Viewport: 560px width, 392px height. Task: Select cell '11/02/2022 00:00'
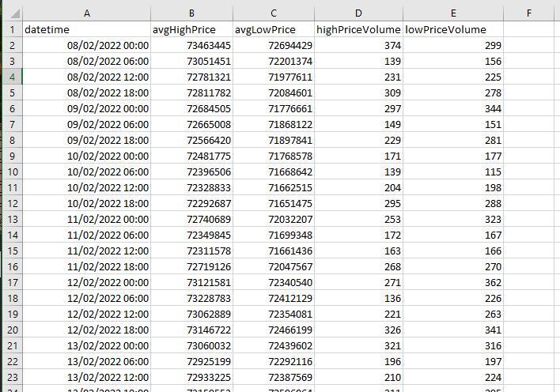click(x=87, y=219)
